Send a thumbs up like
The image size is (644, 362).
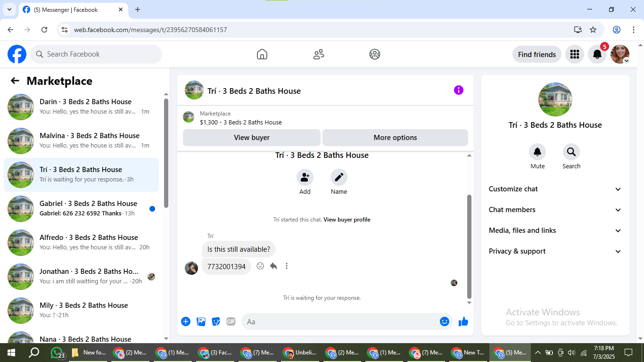pyautogui.click(x=463, y=321)
